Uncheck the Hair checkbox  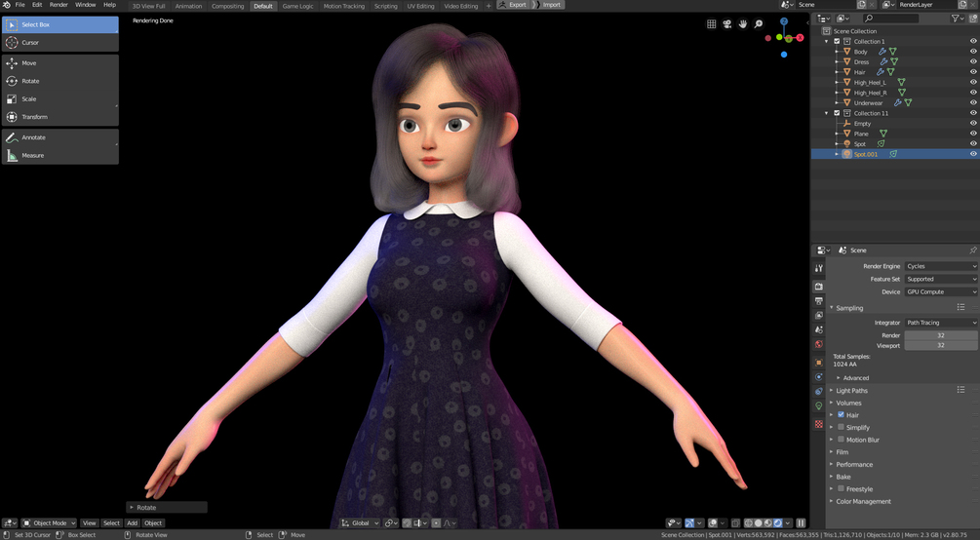[x=841, y=415]
